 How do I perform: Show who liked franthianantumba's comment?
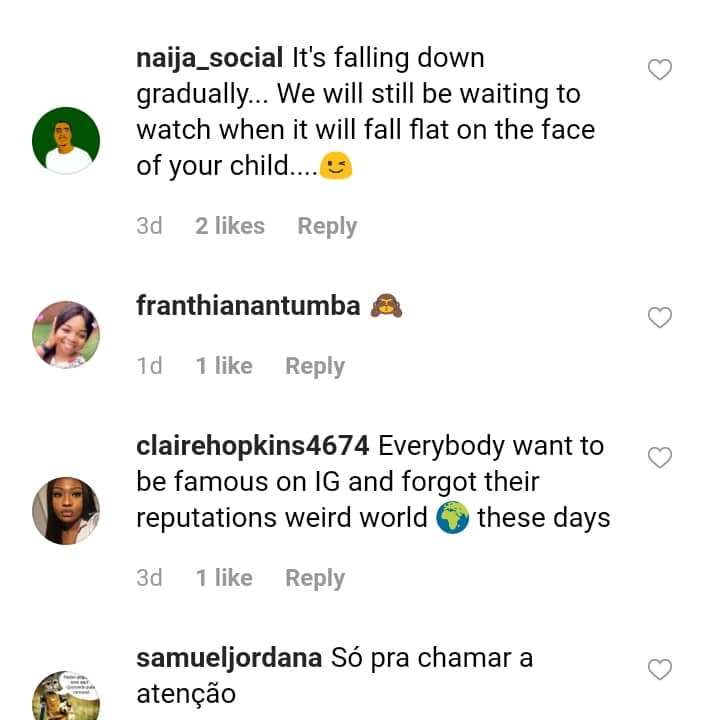pos(224,366)
